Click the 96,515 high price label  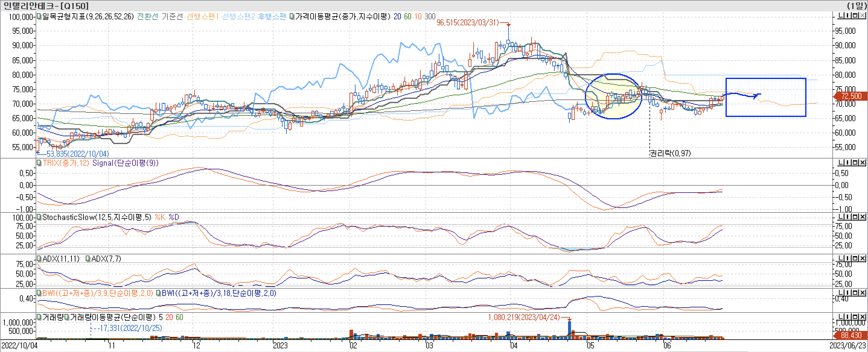468,23
